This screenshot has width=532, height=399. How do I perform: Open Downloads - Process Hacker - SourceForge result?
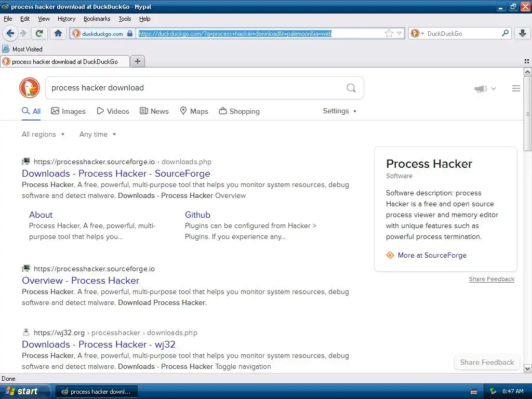(116, 174)
